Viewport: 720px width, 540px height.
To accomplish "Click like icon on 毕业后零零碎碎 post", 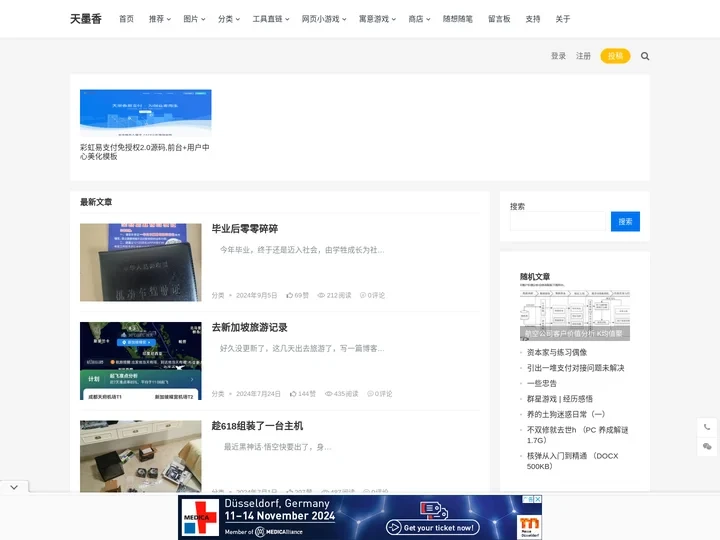I will coord(290,295).
